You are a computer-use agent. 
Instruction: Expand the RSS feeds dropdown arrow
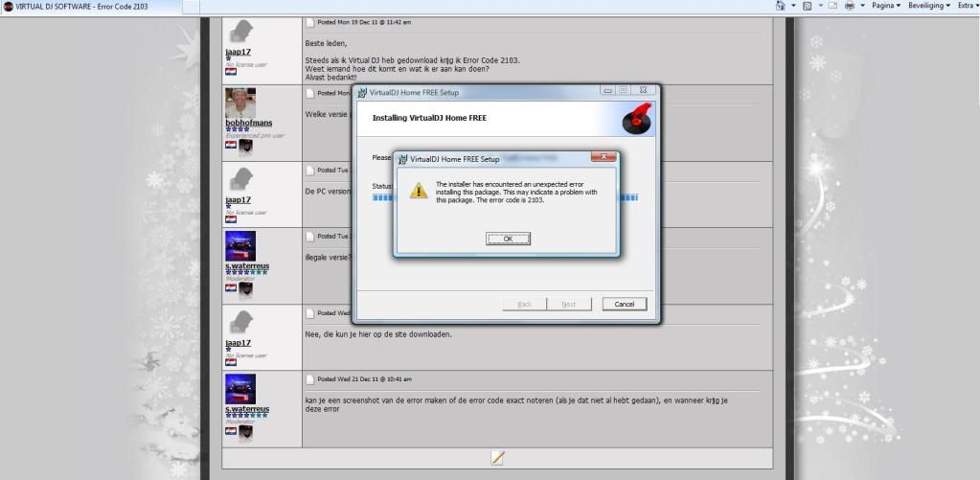[821, 5]
